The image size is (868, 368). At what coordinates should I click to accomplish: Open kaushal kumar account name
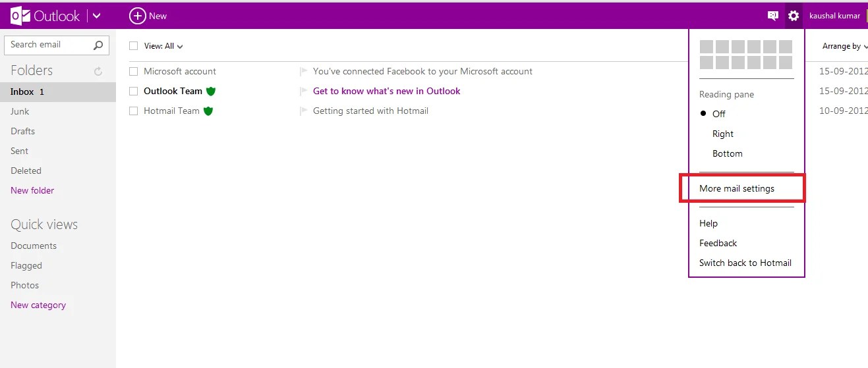point(834,16)
